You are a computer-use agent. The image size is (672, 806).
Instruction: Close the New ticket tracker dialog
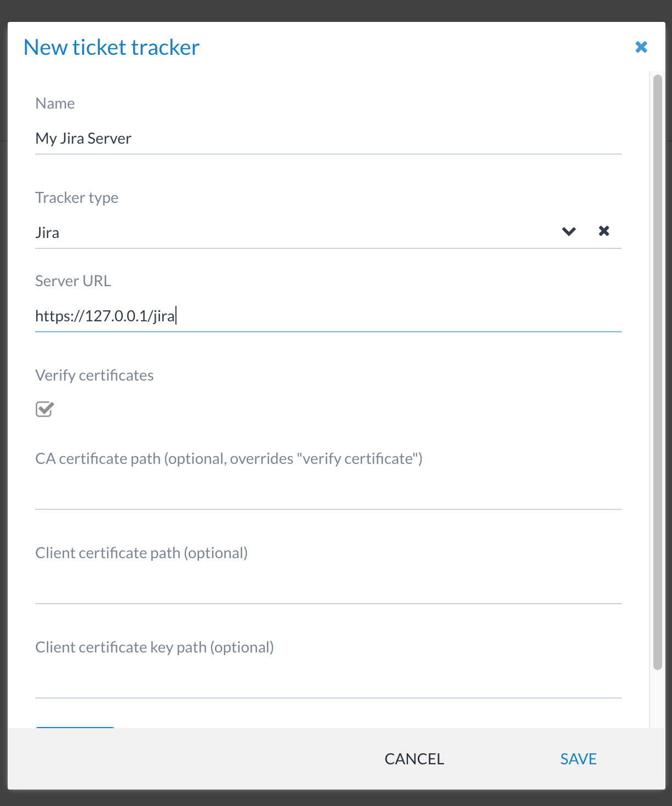[641, 47]
